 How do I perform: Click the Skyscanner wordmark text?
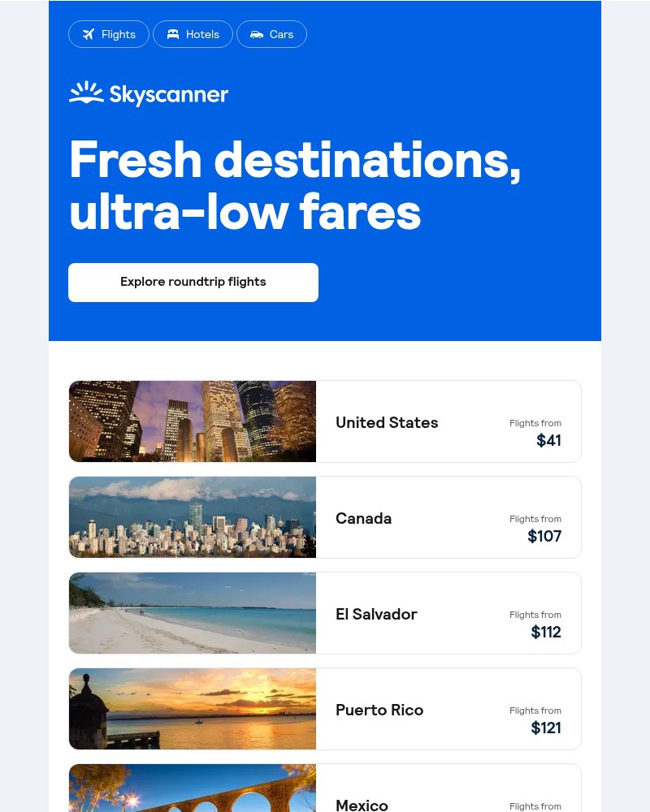point(169,95)
